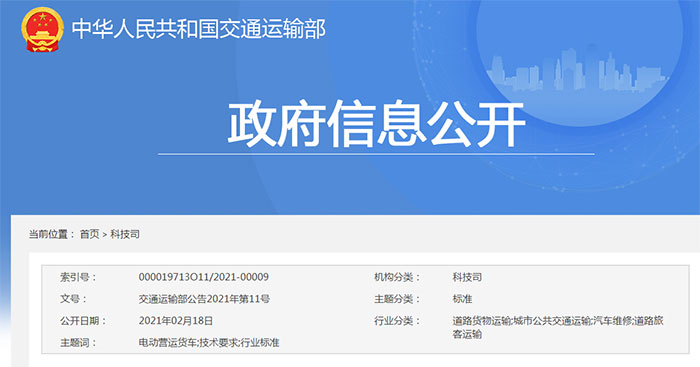This screenshot has width=700, height=367.
Task: Click the 公开日期 label
Action: pyautogui.click(x=83, y=321)
